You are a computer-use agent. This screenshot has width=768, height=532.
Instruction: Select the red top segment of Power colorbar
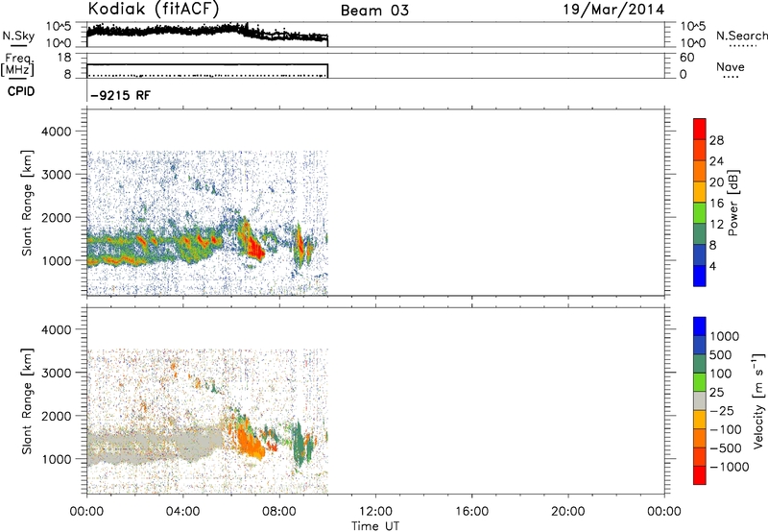click(x=700, y=129)
